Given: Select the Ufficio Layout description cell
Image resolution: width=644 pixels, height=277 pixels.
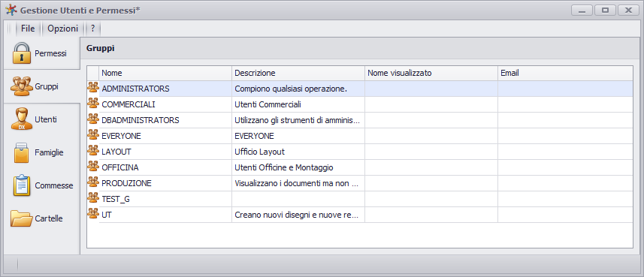Looking at the screenshot, I should coord(298,152).
